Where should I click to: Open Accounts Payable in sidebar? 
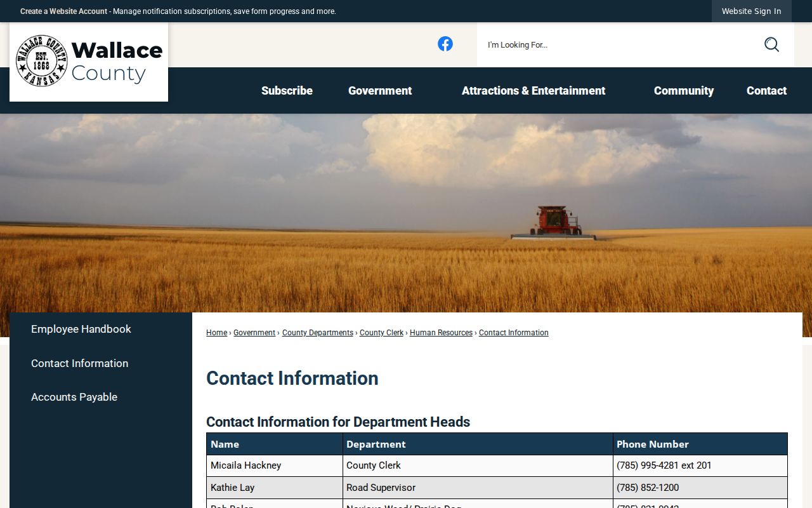pos(74,397)
